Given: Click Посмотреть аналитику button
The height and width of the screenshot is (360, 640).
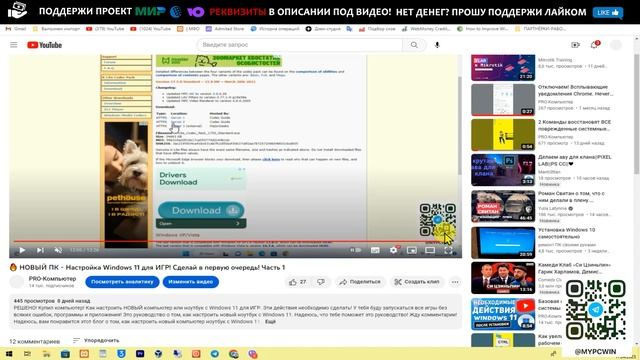Looking at the screenshot, I should click(x=122, y=282).
